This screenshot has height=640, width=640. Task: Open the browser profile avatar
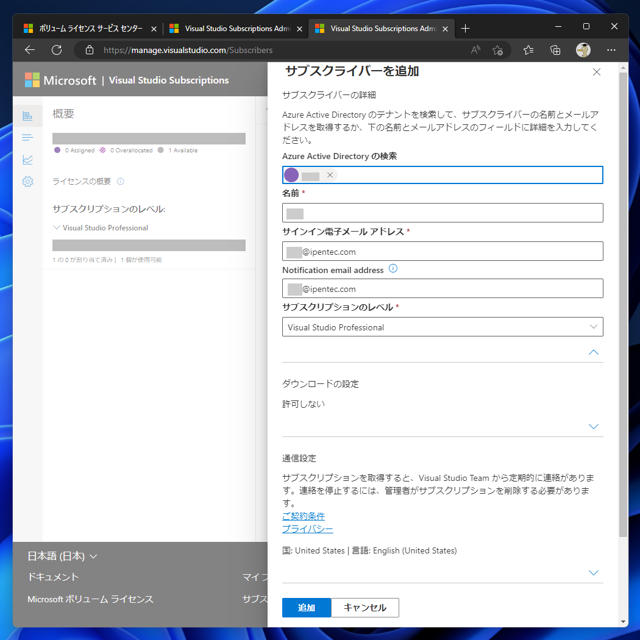tap(583, 50)
